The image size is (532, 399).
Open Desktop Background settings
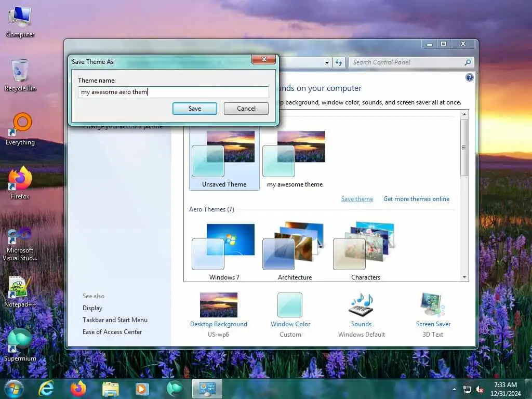point(219,315)
